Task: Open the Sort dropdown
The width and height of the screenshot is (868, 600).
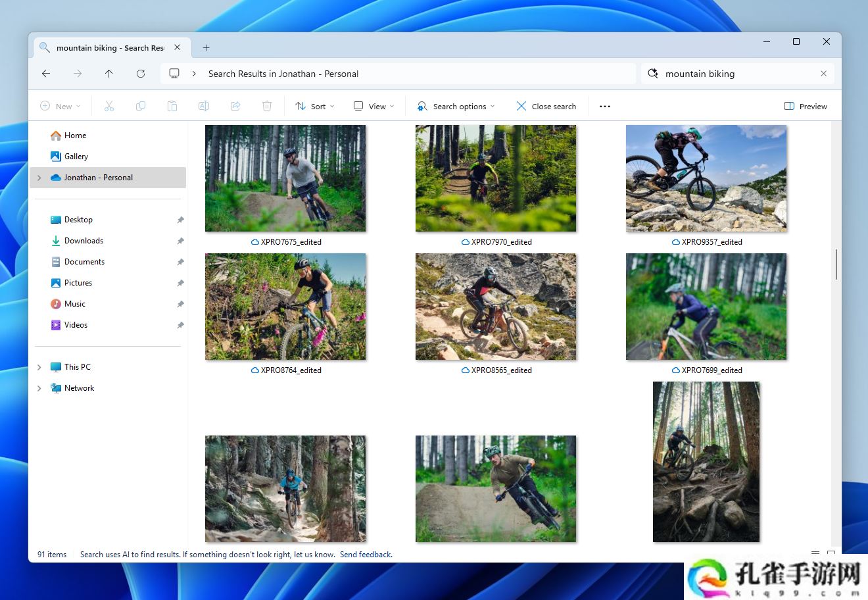Action: (x=314, y=105)
